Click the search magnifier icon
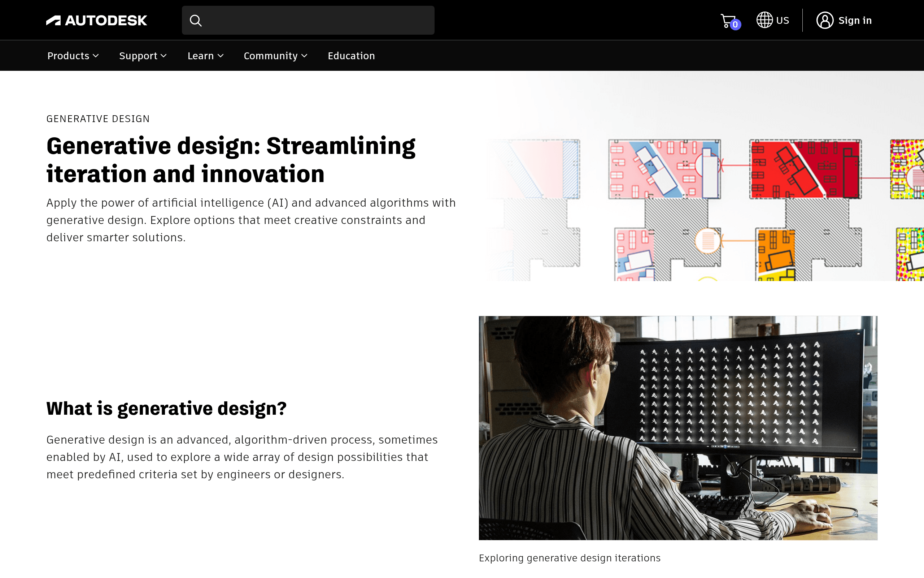Screen dimensions: 924x578 pyautogui.click(x=196, y=20)
